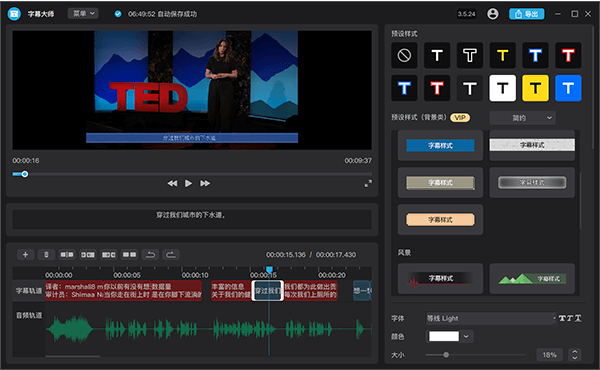600x370 pixels.
Task: Add a new subtitle with plus icon
Action: pyautogui.click(x=25, y=254)
